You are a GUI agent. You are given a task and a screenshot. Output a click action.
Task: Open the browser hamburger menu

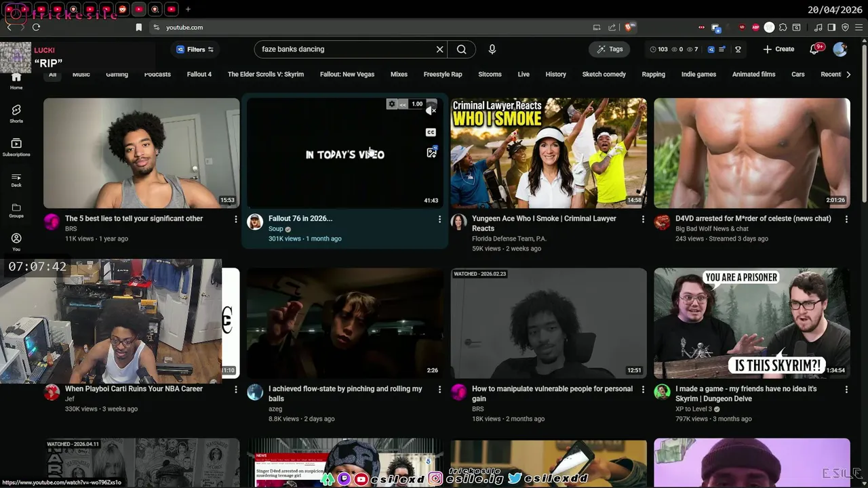(859, 27)
